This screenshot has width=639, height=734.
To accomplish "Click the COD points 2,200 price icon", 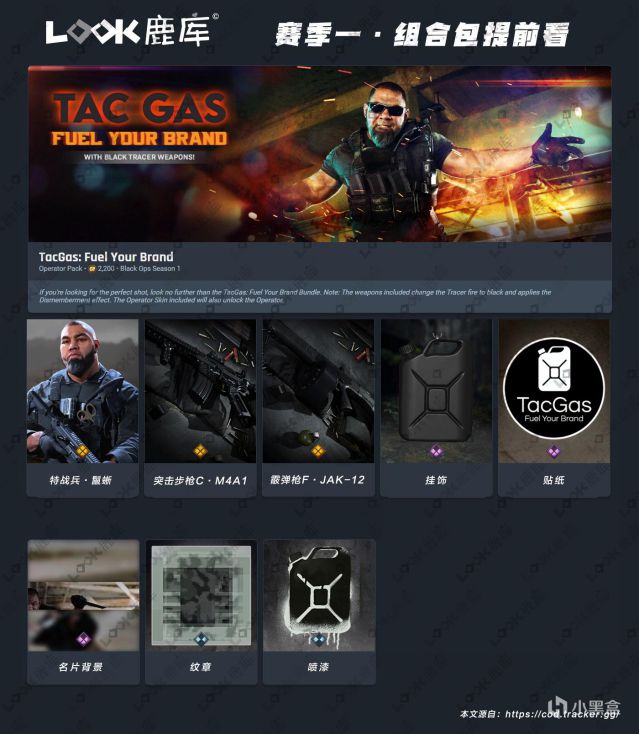I will pos(92,269).
